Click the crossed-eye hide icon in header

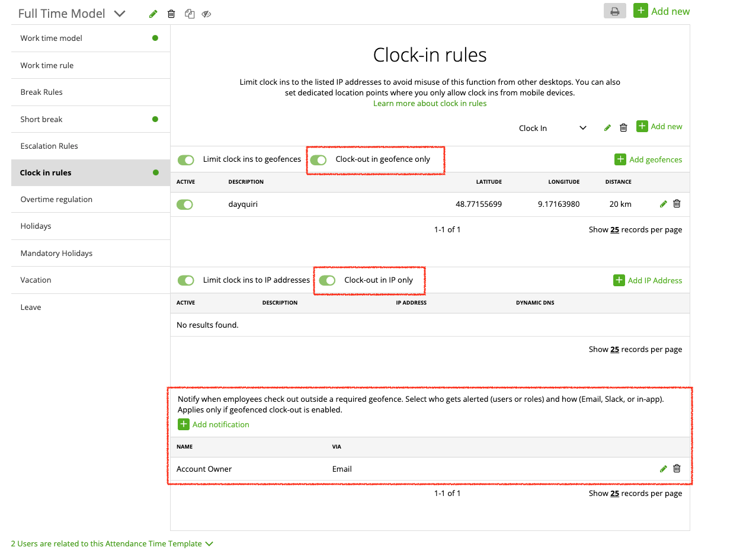206,14
